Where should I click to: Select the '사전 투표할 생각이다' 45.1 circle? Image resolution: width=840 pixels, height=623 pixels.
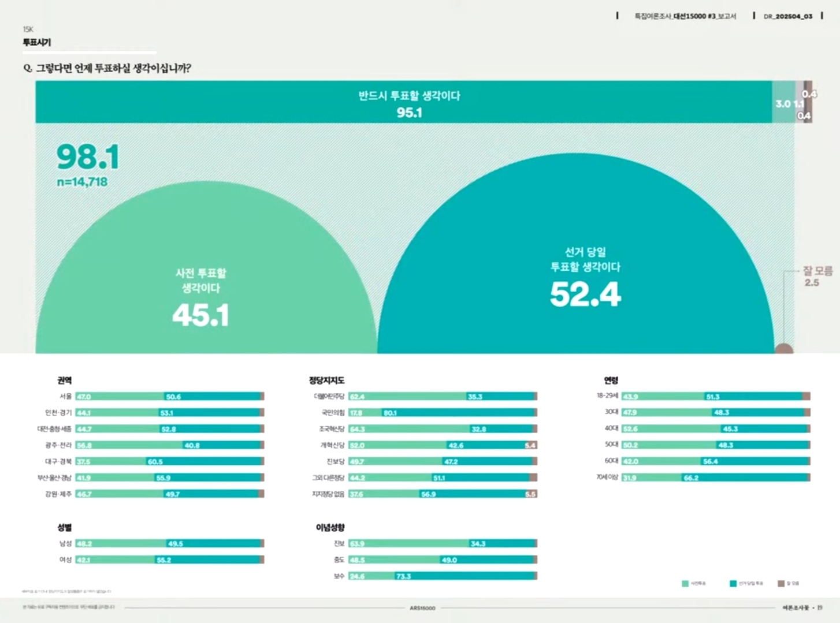[x=206, y=268]
